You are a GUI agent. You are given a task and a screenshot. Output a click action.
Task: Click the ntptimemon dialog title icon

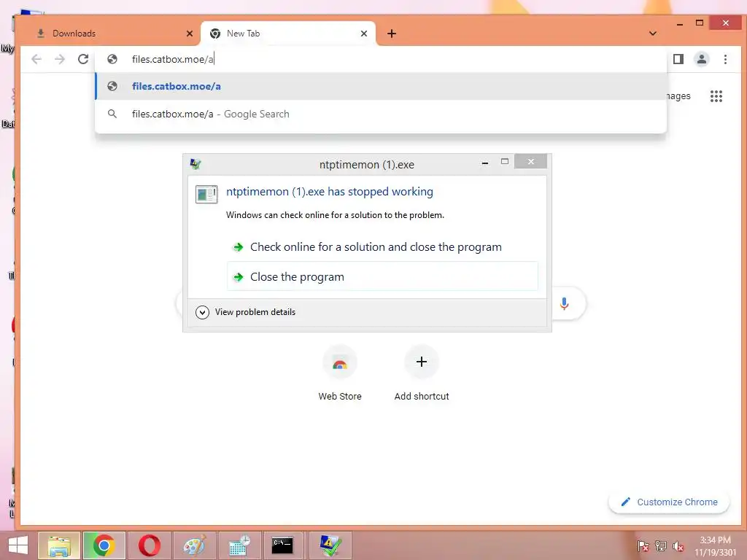[196, 164]
